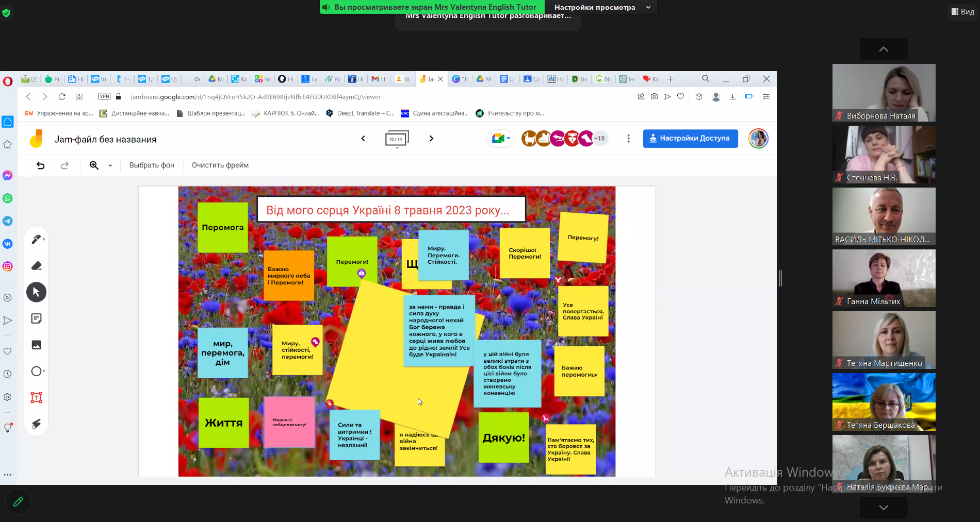Open Instagram in Opera sidebar

tap(7, 266)
